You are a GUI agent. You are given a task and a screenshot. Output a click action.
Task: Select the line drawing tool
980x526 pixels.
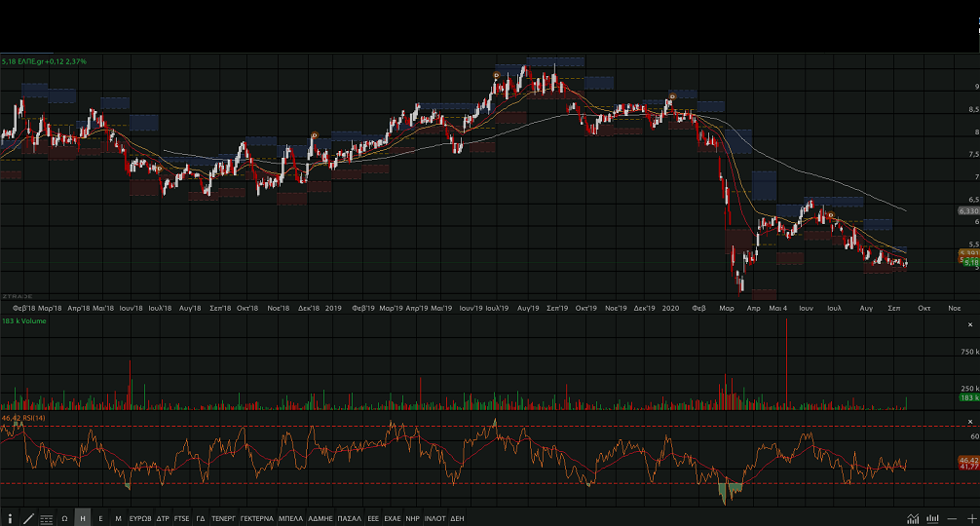[28, 518]
